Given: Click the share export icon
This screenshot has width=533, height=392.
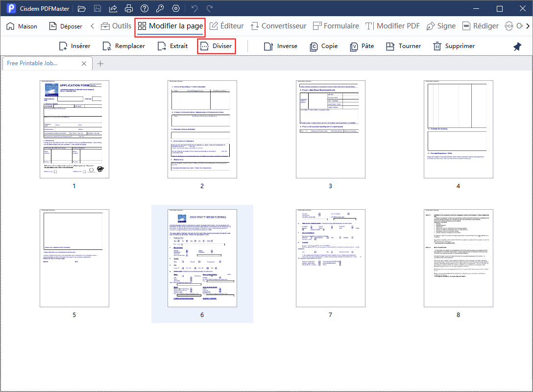Looking at the screenshot, I should click(x=113, y=8).
